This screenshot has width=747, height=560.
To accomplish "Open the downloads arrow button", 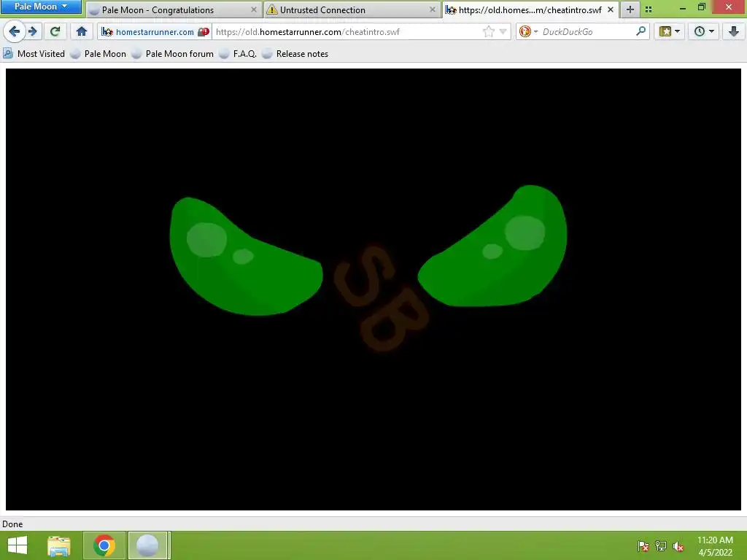I will 734,32.
